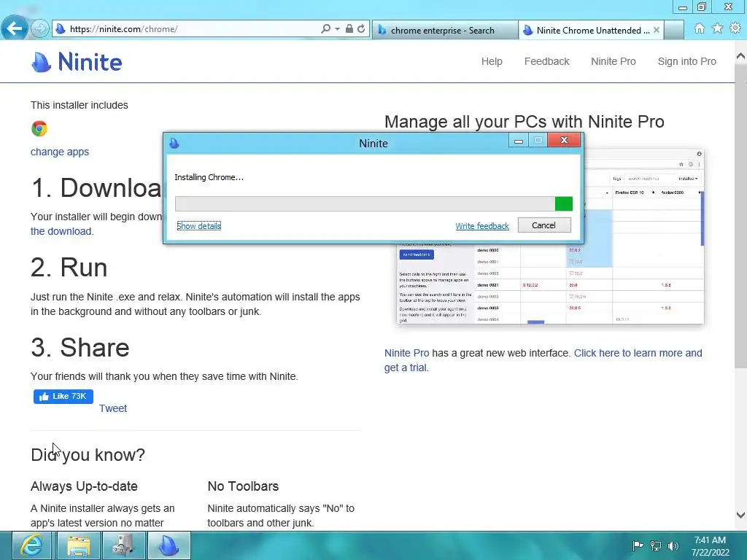Viewport: 747px width, 560px height.
Task: Open the Action Center flag tray icon
Action: (x=638, y=545)
